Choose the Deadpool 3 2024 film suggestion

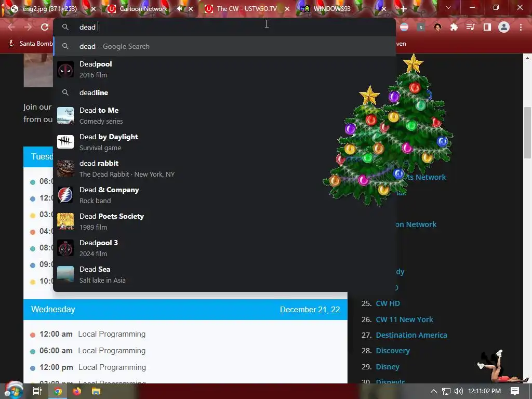point(224,248)
